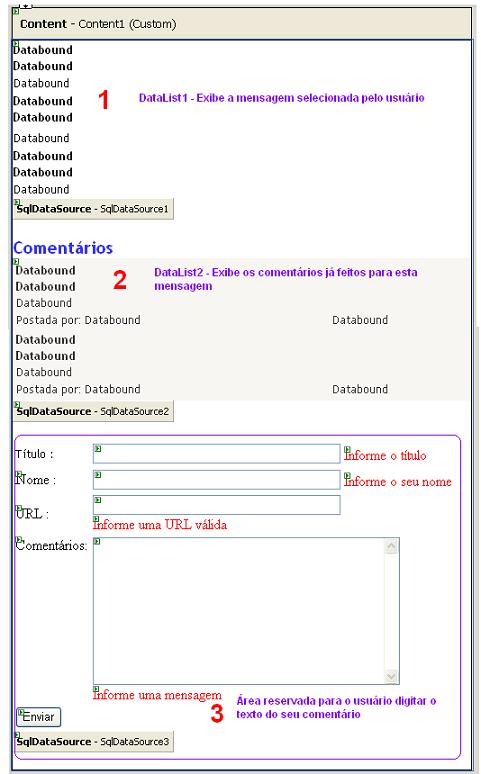Select the 'Informe uma mensagem' validator text

pos(157,695)
